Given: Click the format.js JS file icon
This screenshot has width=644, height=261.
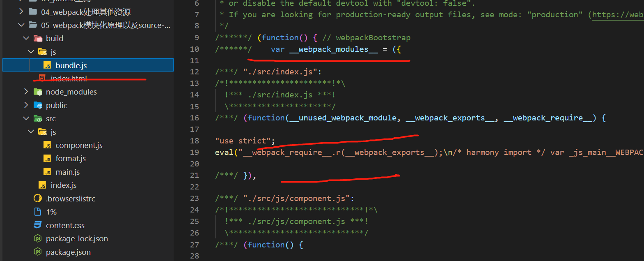Looking at the screenshot, I should click(48, 159).
